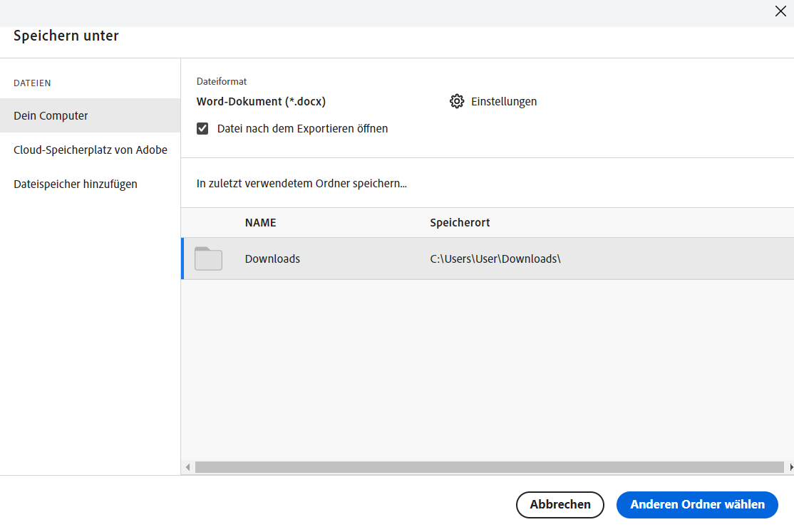This screenshot has width=794, height=532.
Task: Click the left scroll arrow icon
Action: click(187, 467)
